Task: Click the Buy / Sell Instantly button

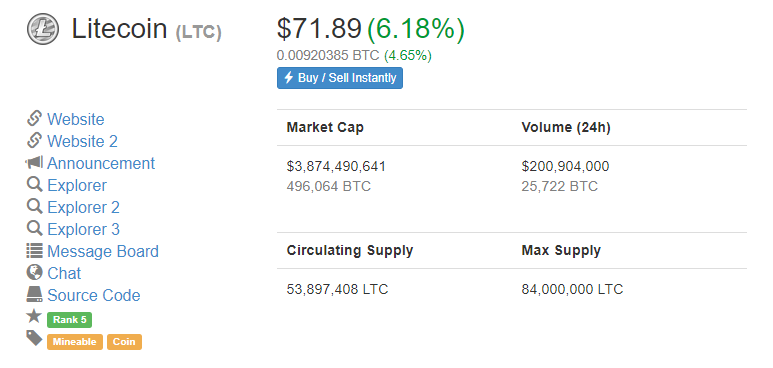Action: pyautogui.click(x=340, y=78)
